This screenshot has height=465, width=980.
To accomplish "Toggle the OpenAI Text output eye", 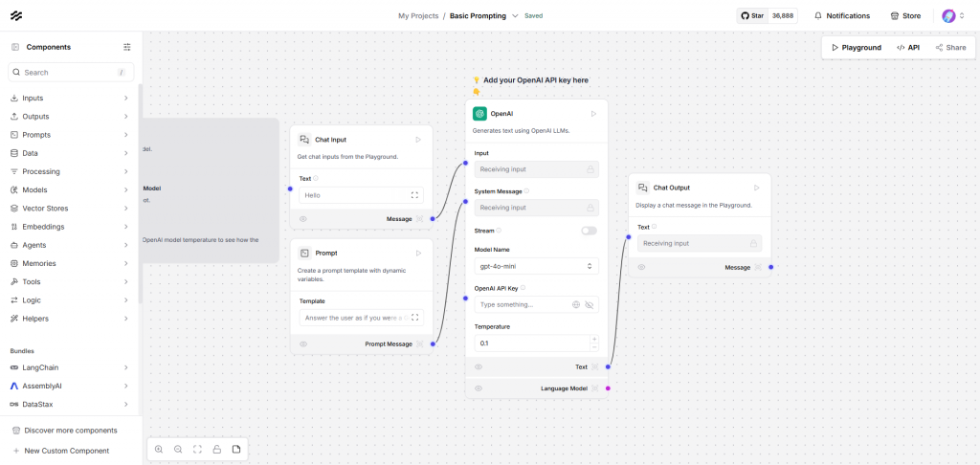I will (x=479, y=367).
